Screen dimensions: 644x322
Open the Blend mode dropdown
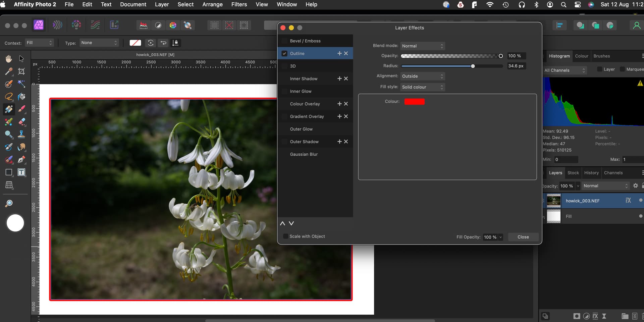422,46
